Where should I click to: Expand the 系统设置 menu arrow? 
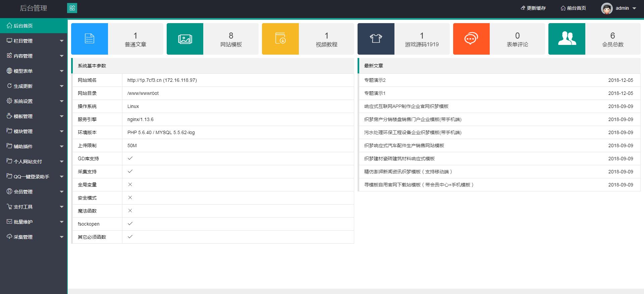point(62,101)
